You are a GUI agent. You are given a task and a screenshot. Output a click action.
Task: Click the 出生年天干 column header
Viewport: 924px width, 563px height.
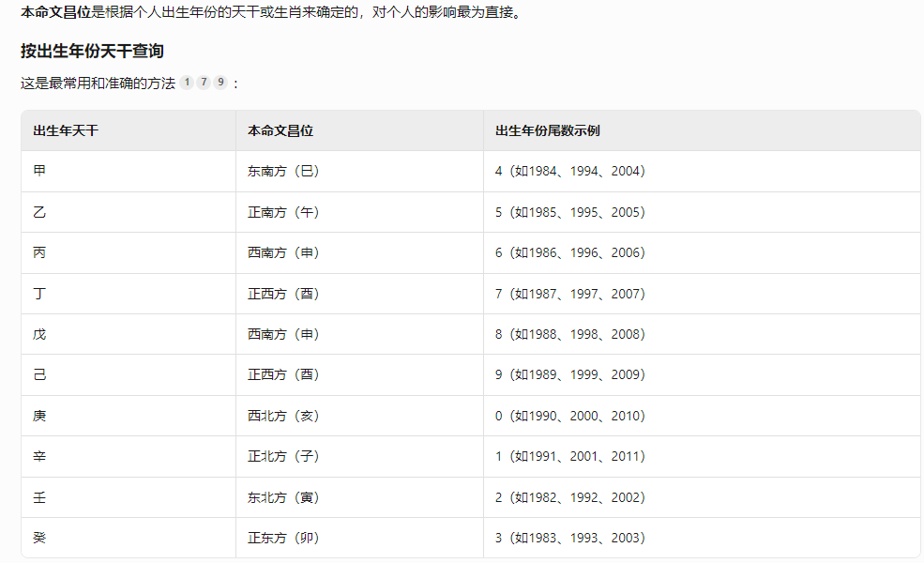click(x=66, y=130)
